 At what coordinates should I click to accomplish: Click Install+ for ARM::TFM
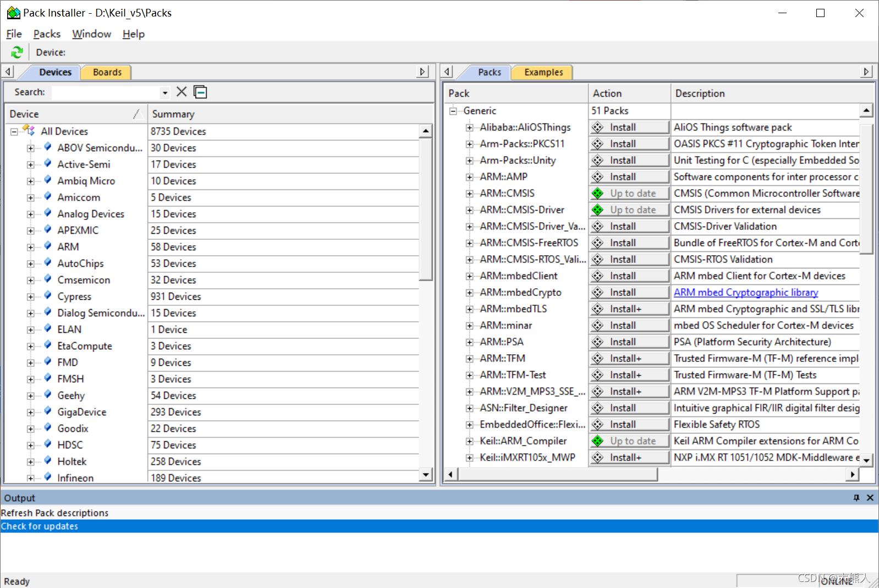click(629, 358)
